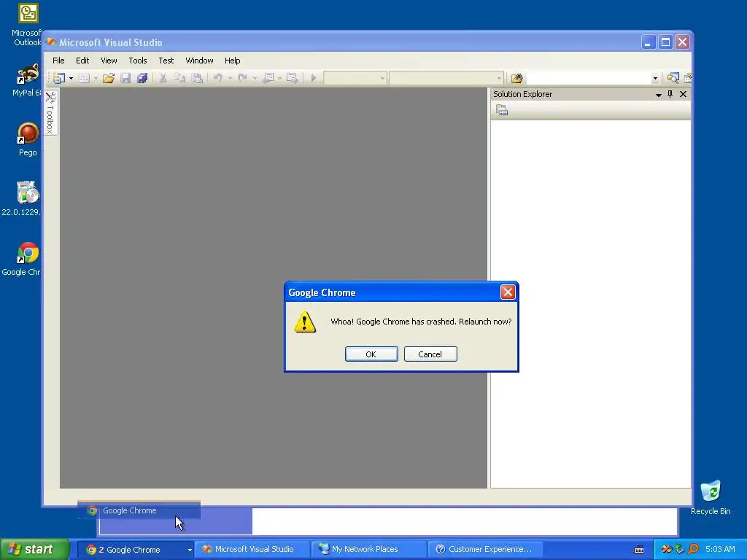Open the Window menu

coord(199,61)
